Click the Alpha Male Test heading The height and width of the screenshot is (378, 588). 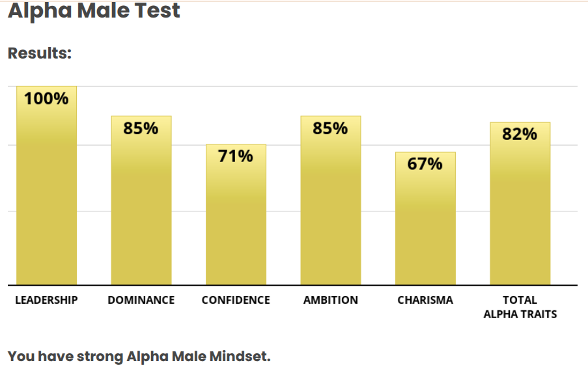pyautogui.click(x=94, y=11)
